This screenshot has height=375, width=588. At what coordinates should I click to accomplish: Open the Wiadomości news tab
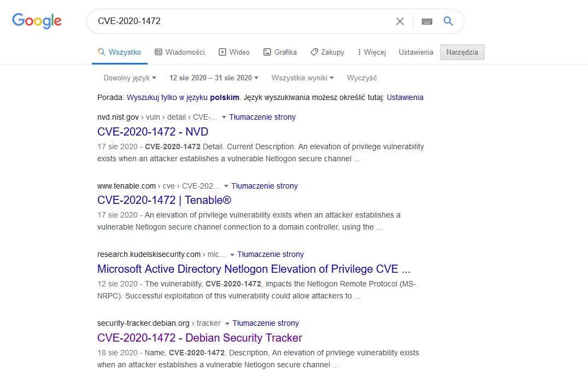[x=180, y=52]
